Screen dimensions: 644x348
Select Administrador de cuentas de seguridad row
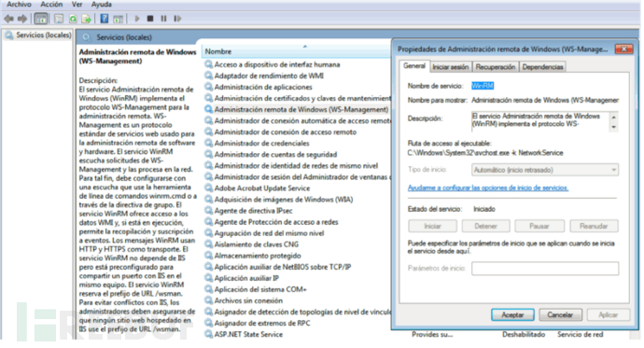(x=271, y=154)
